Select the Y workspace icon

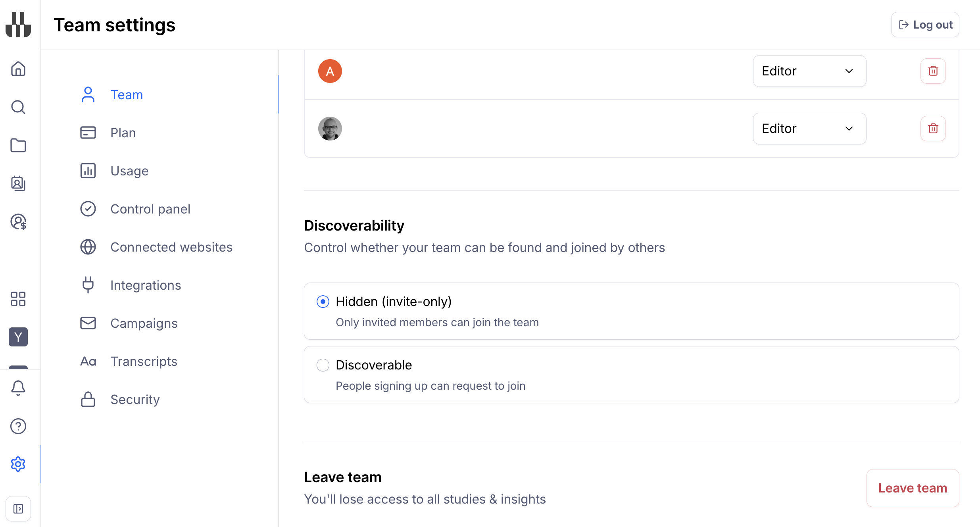[x=18, y=337]
